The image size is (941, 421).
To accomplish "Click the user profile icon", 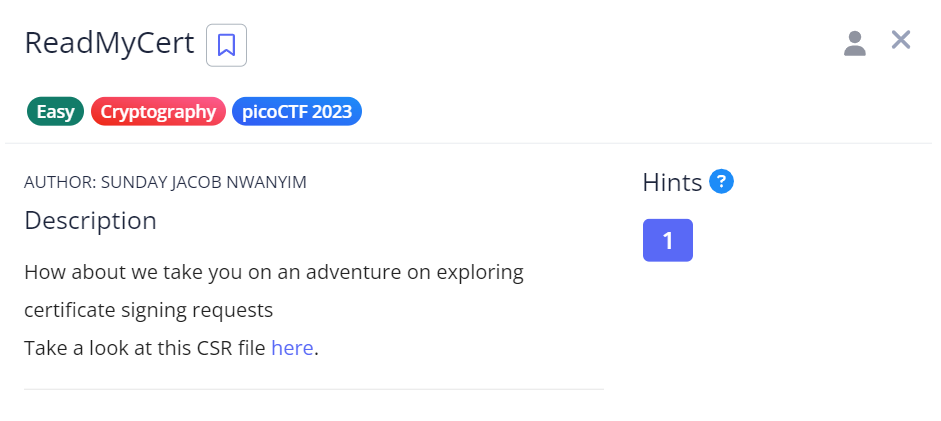I will pyautogui.click(x=854, y=43).
